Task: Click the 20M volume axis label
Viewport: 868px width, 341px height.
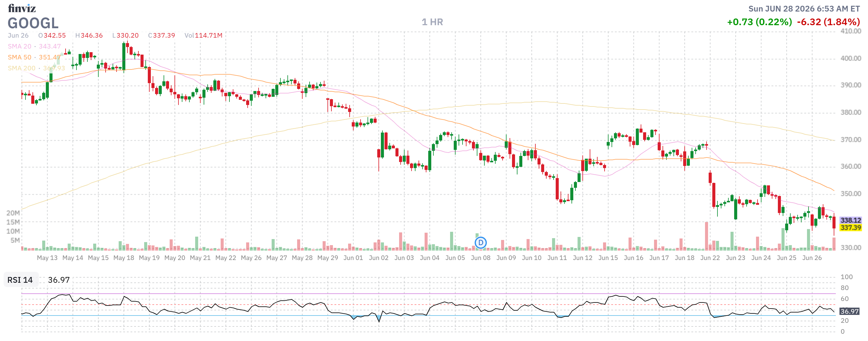Action: [x=13, y=213]
